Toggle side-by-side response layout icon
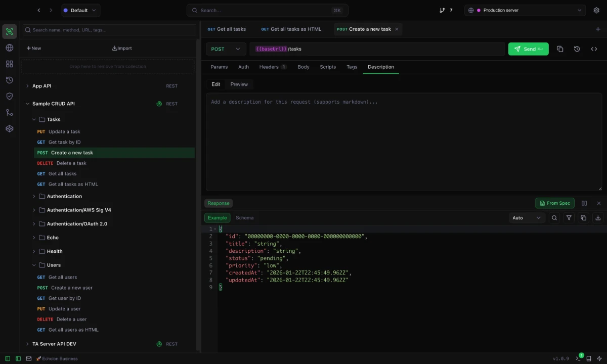The height and width of the screenshot is (364, 607). tap(584, 203)
